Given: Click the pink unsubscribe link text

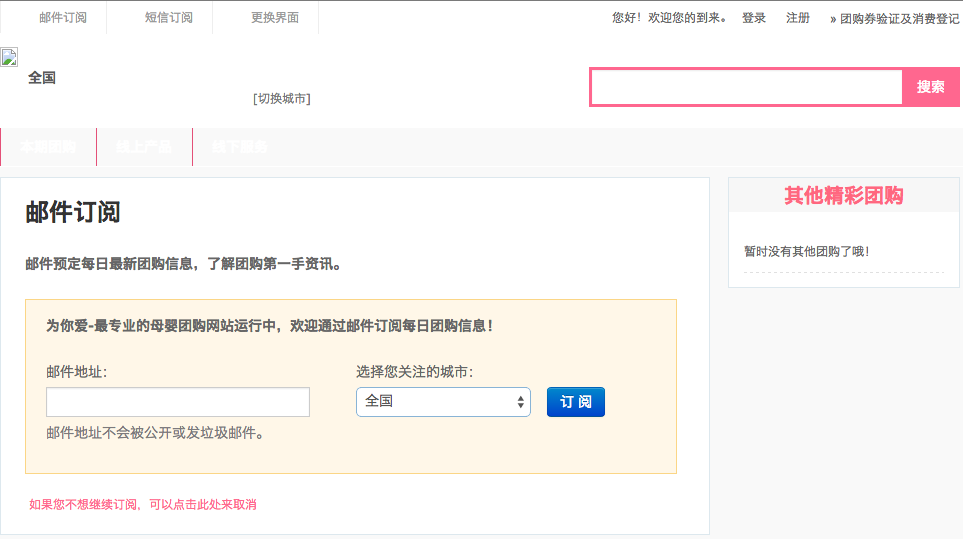Looking at the screenshot, I should [143, 505].
